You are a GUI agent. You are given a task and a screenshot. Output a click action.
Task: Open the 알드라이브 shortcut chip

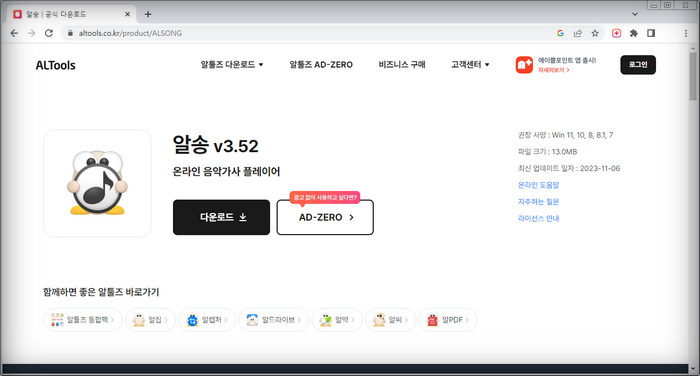pos(274,320)
